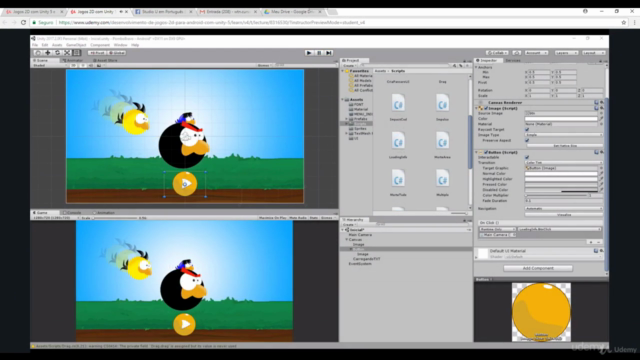Click the Step frame button
The width and height of the screenshot is (640, 360).
(x=329, y=53)
